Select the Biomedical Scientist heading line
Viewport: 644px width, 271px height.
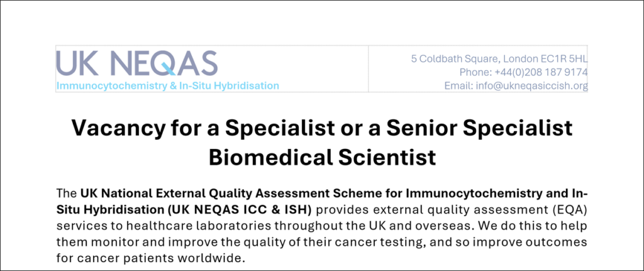pyautogui.click(x=321, y=156)
